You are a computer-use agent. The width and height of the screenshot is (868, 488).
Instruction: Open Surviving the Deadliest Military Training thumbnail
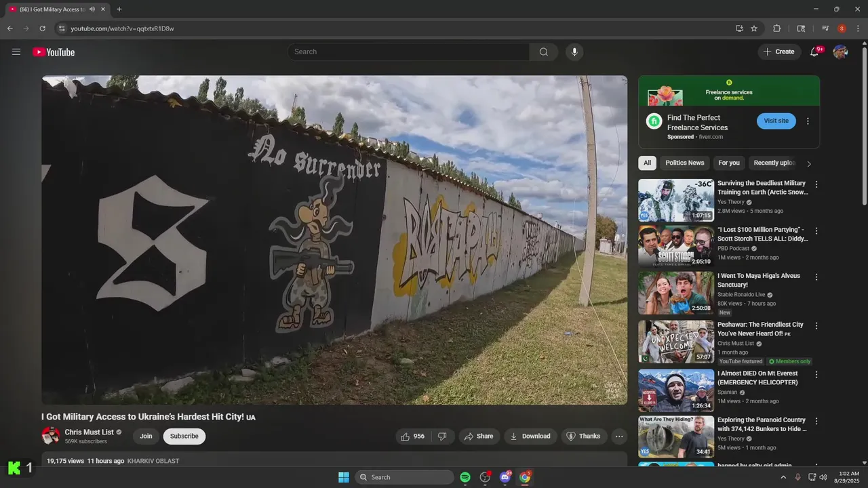pos(676,201)
